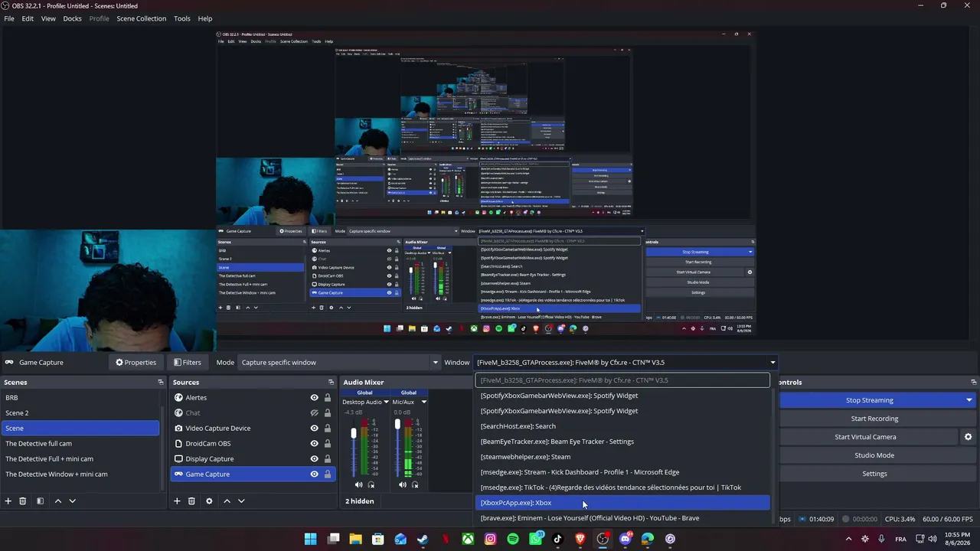
Task: Open scene filters icon in Scenes toolbar
Action: [40, 501]
